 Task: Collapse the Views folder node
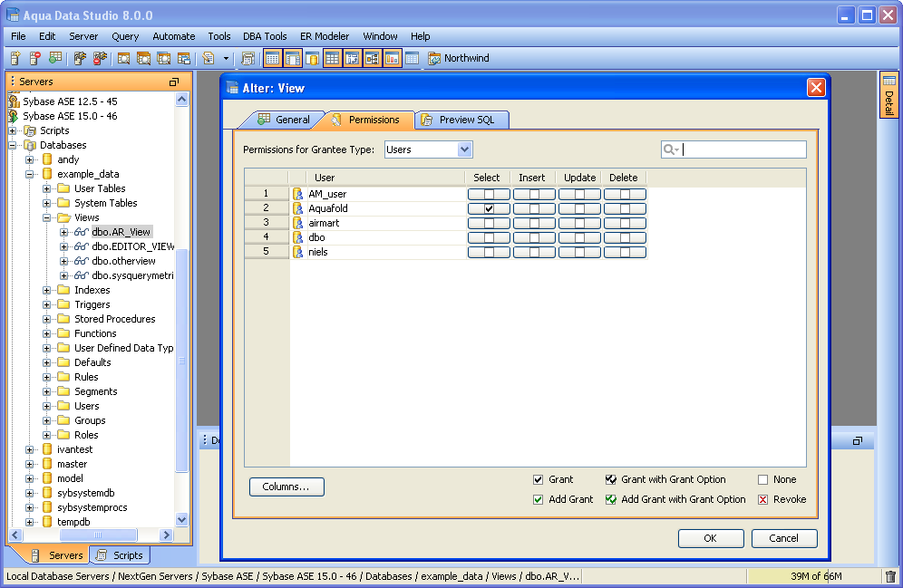46,217
